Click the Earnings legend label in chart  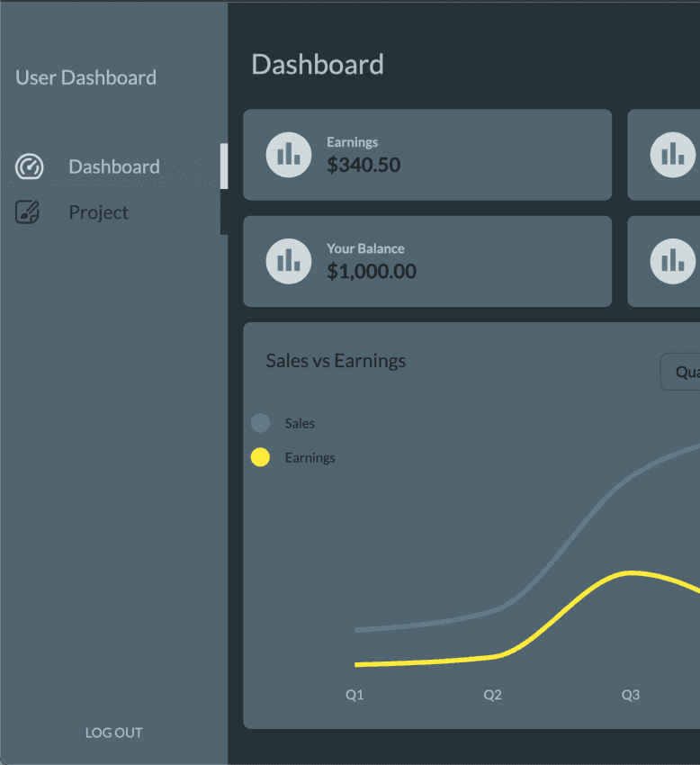pos(310,458)
